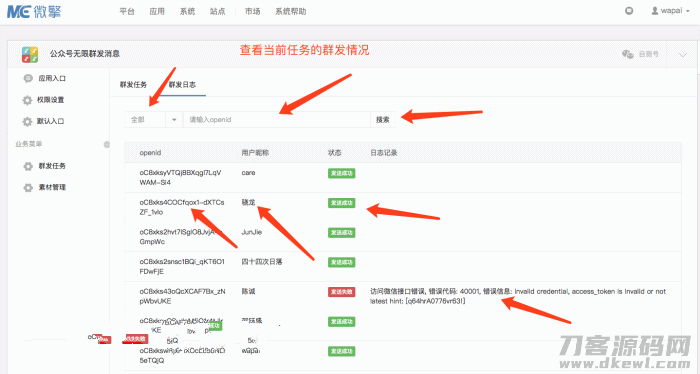Click the 状态 column header

pyautogui.click(x=335, y=153)
